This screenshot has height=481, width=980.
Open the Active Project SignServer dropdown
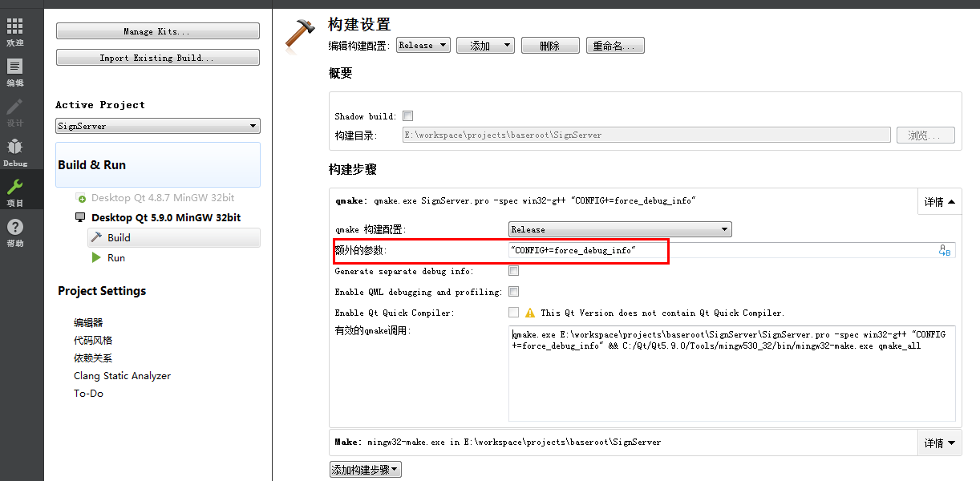pyautogui.click(x=157, y=126)
